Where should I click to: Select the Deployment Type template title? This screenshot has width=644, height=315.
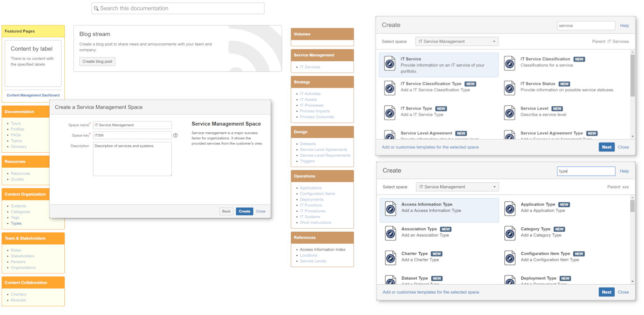[538, 278]
